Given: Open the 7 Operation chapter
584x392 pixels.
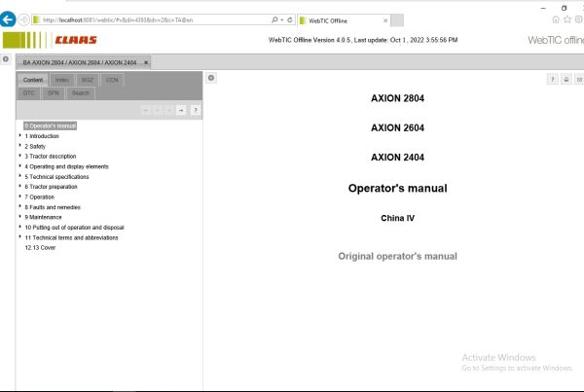Looking at the screenshot, I should 40,196.
